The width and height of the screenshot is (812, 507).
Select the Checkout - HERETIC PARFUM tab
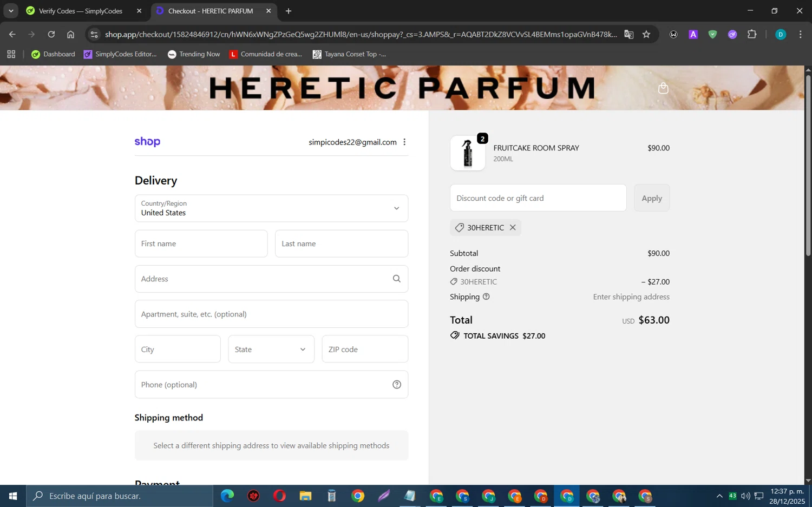210,11
